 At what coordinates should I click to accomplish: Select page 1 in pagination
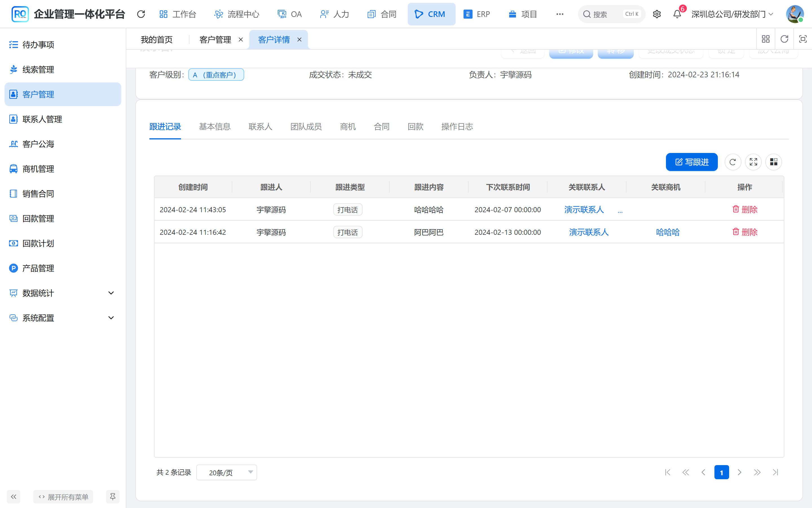pyautogui.click(x=721, y=472)
